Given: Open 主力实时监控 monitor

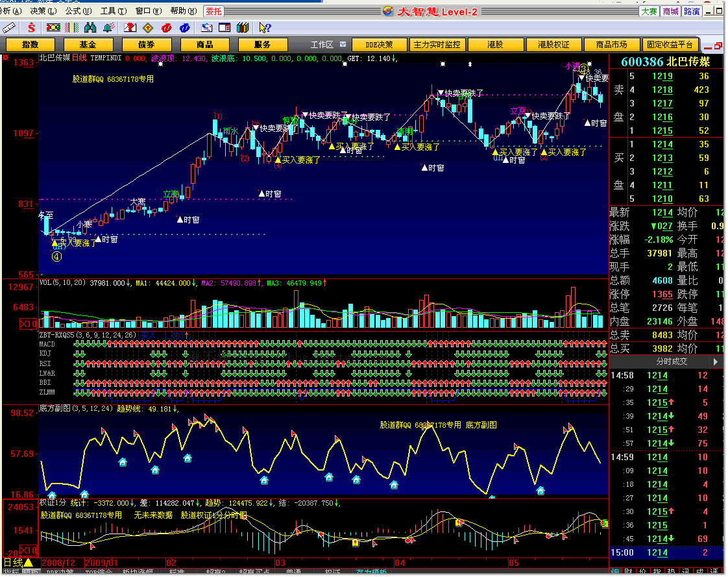Looking at the screenshot, I should (x=437, y=45).
